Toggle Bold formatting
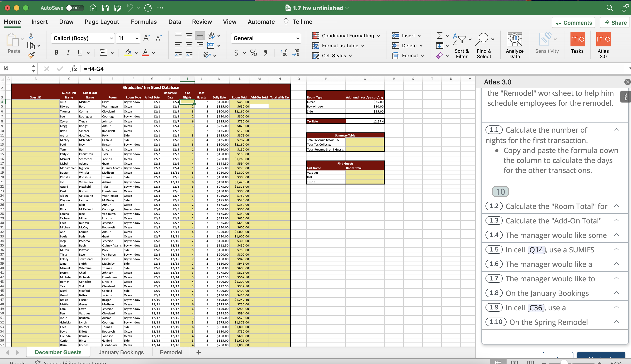This screenshot has width=631, height=364. [x=57, y=53]
